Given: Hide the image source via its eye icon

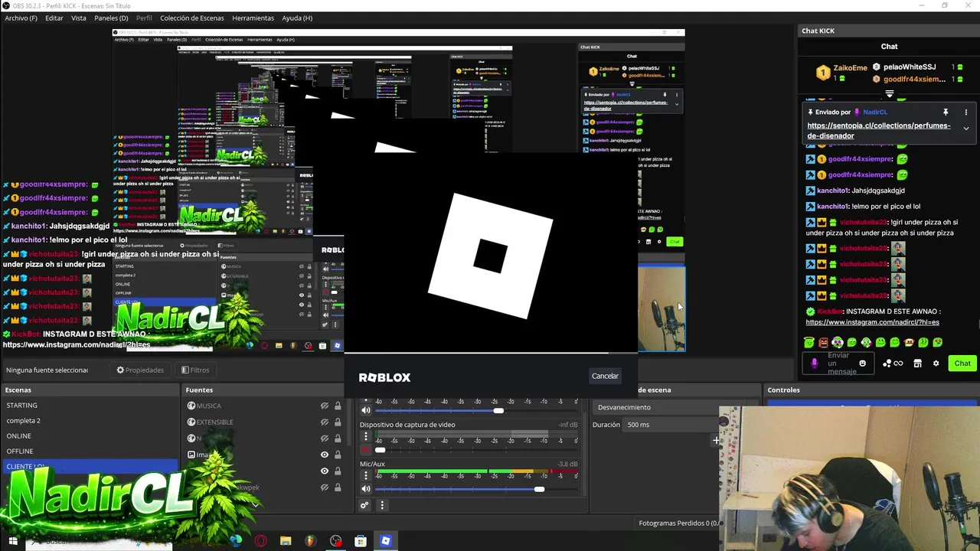Looking at the screenshot, I should click(x=325, y=455).
